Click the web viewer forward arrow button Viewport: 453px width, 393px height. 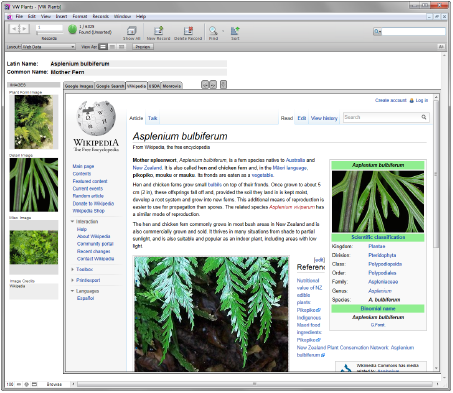pyautogui.click(x=213, y=85)
